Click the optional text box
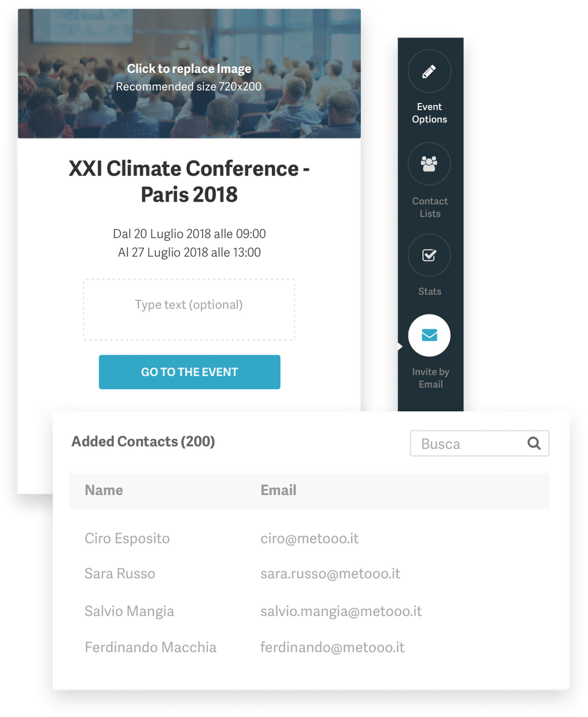The height and width of the screenshot is (717, 588). (189, 309)
